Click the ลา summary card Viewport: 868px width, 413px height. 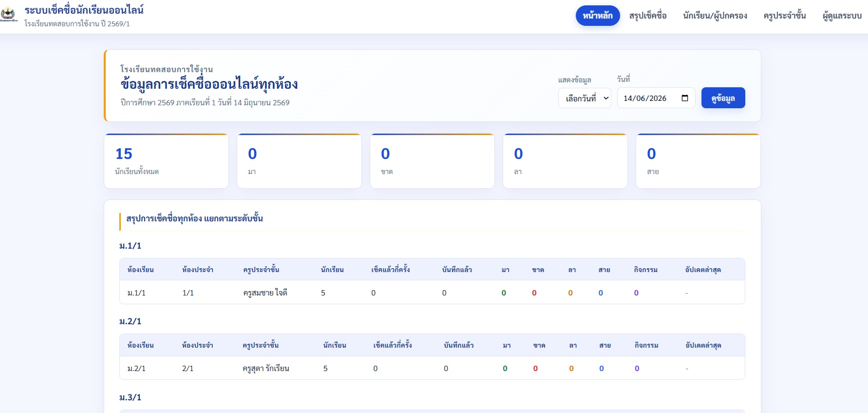[x=565, y=161]
